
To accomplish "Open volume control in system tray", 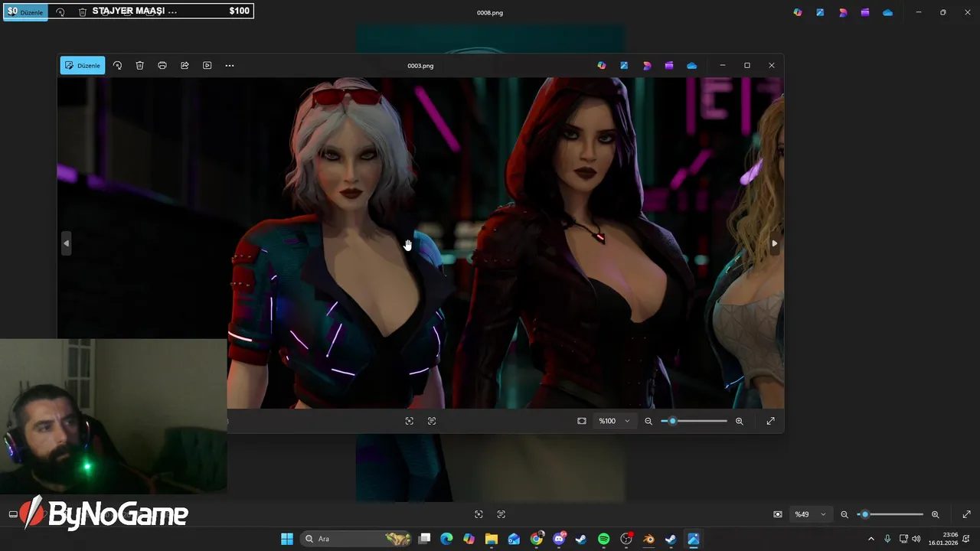I will 916,539.
